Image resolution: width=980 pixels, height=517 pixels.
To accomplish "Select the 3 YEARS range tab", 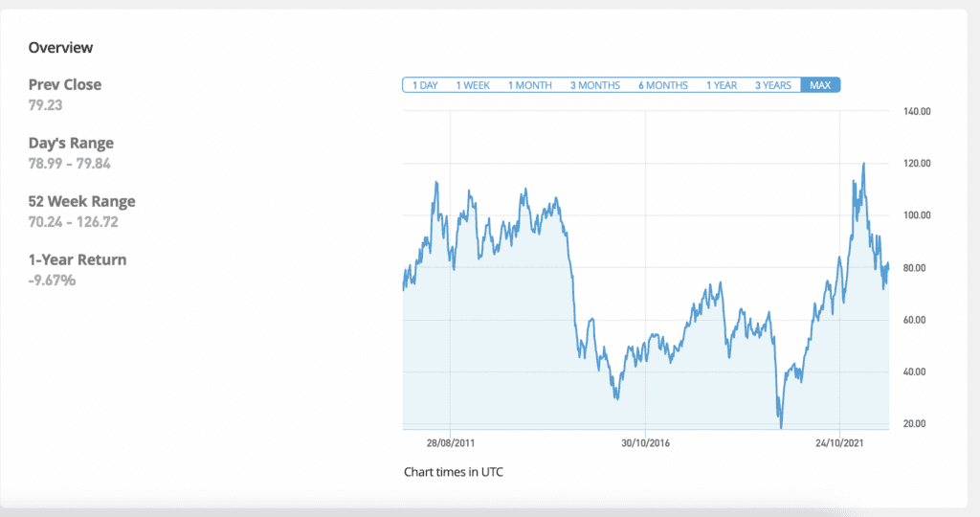I will tap(773, 85).
